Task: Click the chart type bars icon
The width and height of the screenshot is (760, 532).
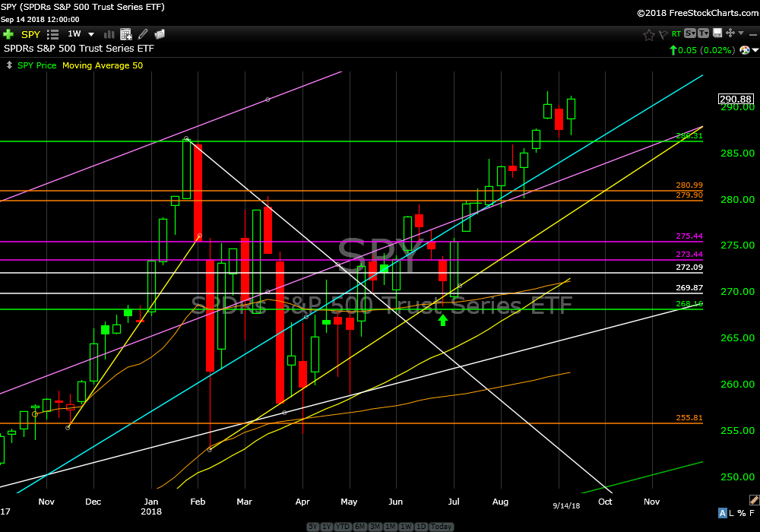Action: tap(109, 34)
